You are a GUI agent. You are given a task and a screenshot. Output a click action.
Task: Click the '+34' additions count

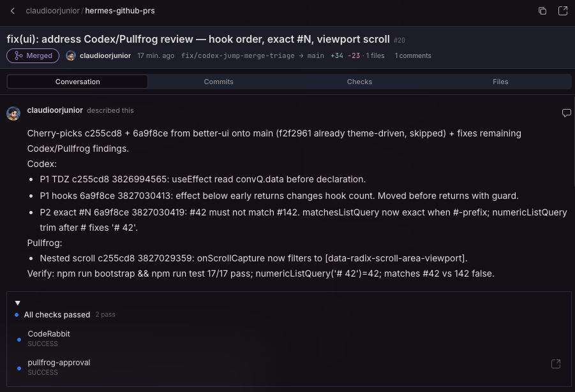(336, 55)
